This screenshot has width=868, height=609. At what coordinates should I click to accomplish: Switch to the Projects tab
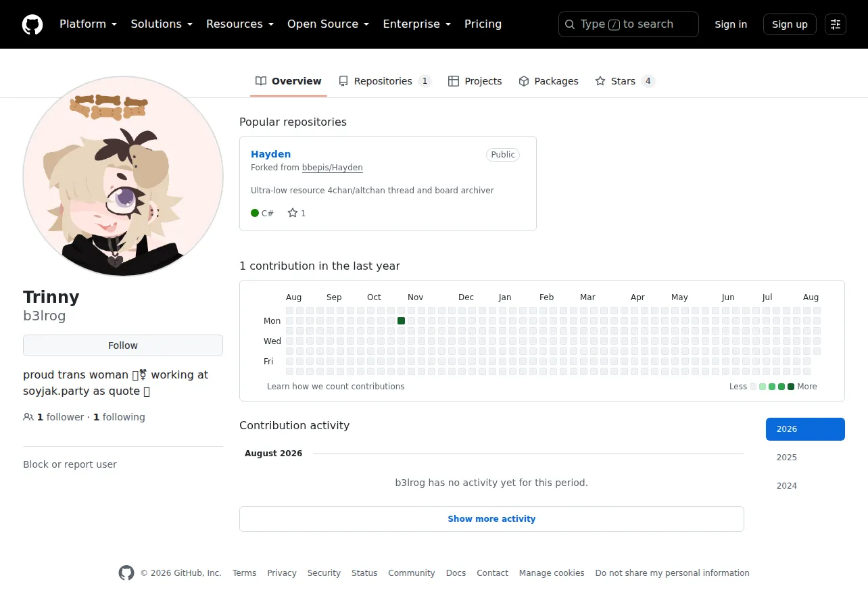click(475, 81)
